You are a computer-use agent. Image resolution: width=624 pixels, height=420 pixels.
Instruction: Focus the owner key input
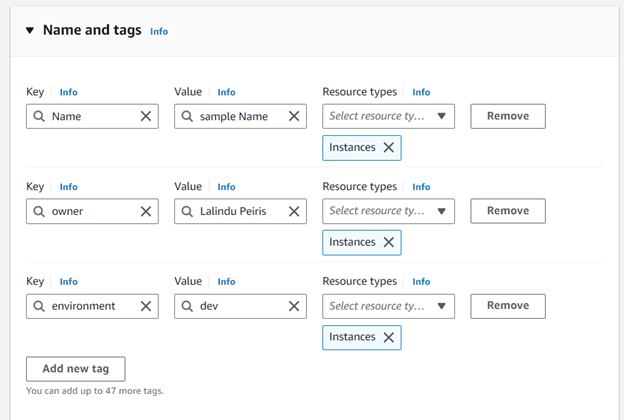(92, 211)
